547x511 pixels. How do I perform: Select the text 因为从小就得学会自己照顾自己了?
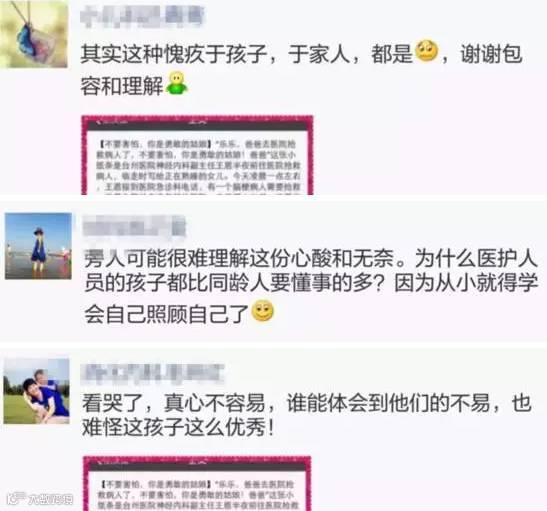pos(311,299)
